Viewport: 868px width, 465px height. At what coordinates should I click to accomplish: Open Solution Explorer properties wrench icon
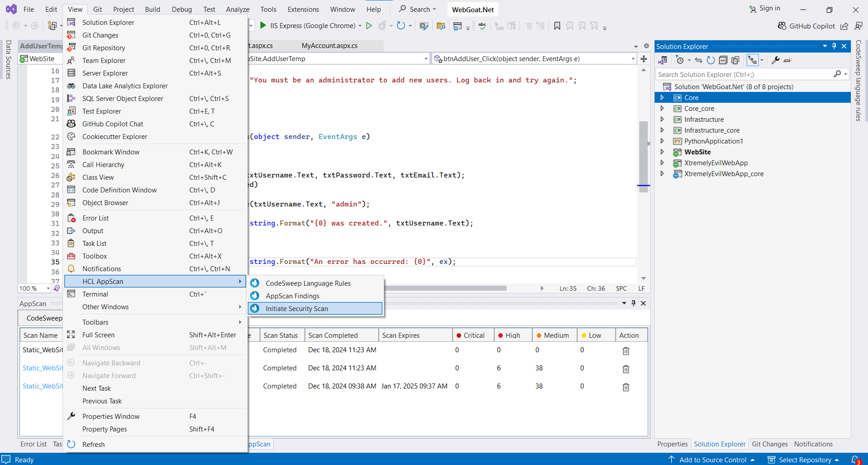(x=776, y=60)
